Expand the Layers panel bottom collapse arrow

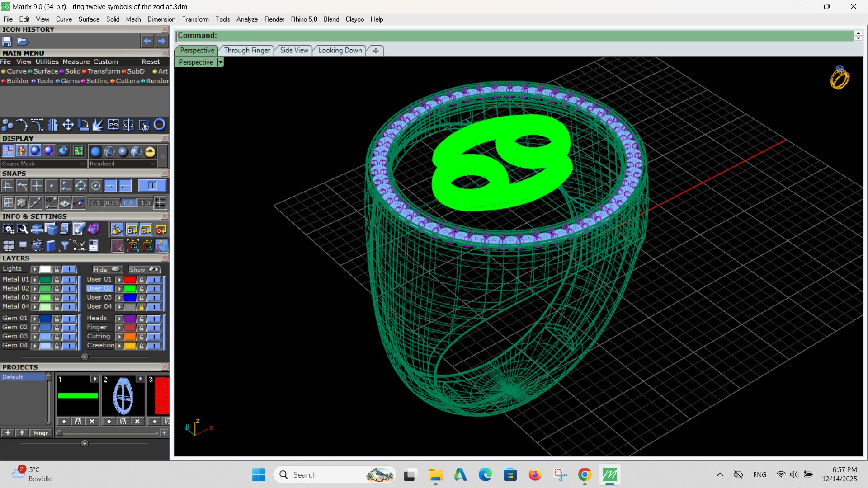point(85,357)
